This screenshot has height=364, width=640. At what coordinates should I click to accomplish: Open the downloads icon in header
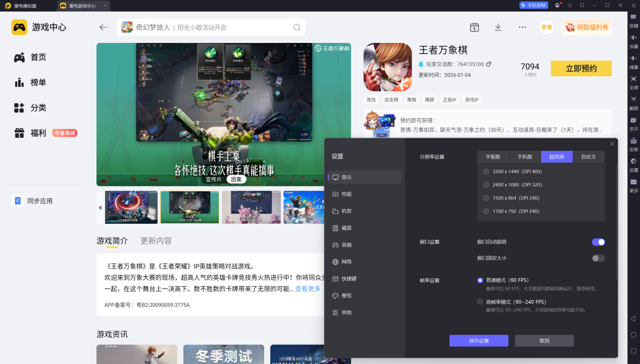[498, 27]
